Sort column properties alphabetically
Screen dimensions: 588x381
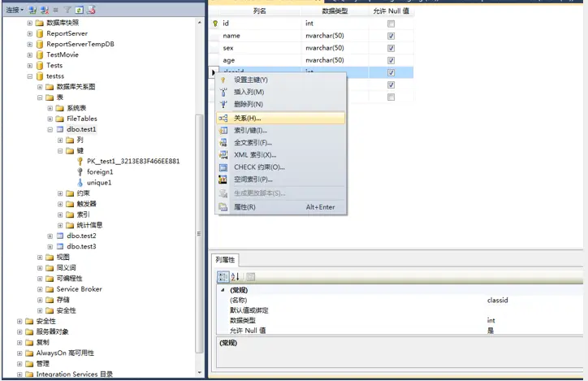click(x=236, y=277)
